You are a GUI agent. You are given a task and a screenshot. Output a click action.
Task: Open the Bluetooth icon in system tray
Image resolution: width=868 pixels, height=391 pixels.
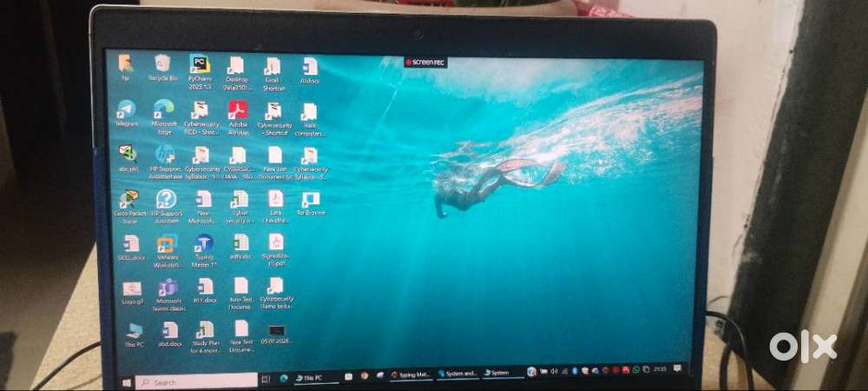[x=575, y=371]
